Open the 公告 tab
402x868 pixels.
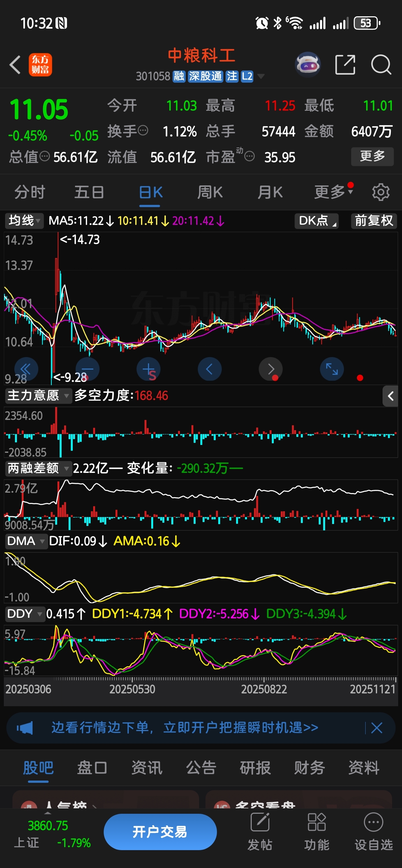coord(201,768)
